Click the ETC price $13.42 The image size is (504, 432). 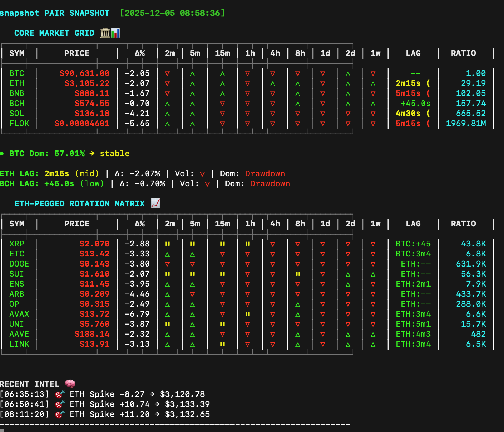95,254
